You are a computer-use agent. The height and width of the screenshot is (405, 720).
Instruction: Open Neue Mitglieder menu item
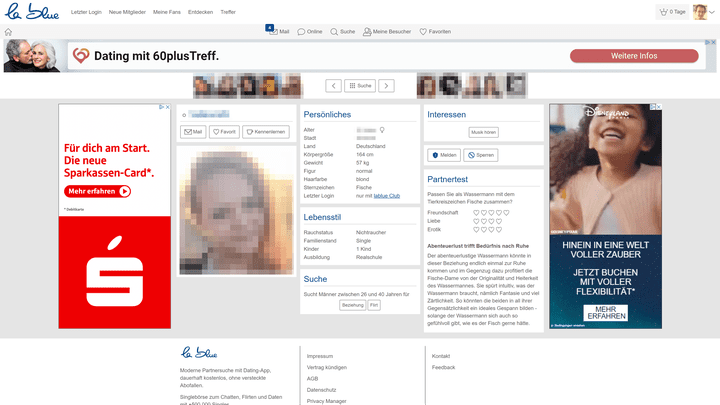pos(127,12)
